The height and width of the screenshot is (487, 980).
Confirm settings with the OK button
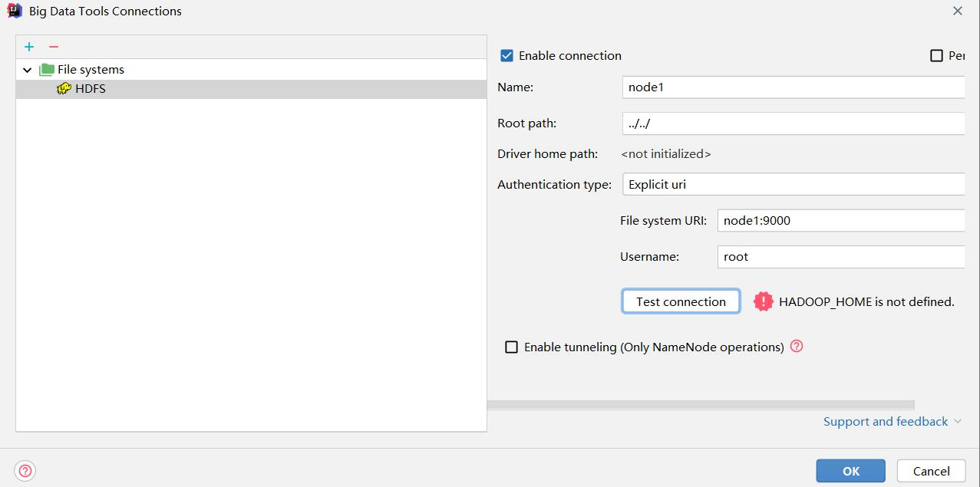(851, 471)
